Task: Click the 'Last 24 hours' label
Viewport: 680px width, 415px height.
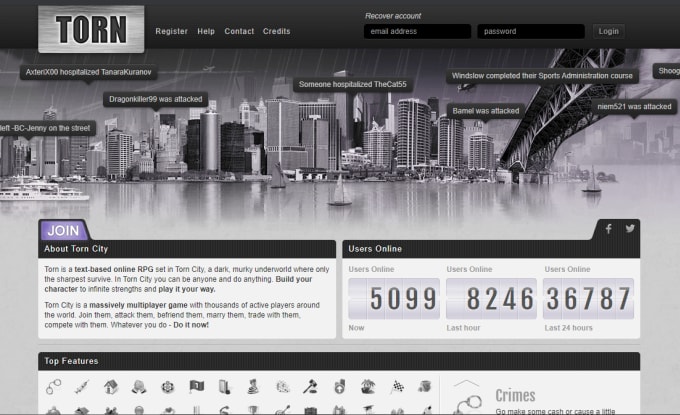Action: 569,328
